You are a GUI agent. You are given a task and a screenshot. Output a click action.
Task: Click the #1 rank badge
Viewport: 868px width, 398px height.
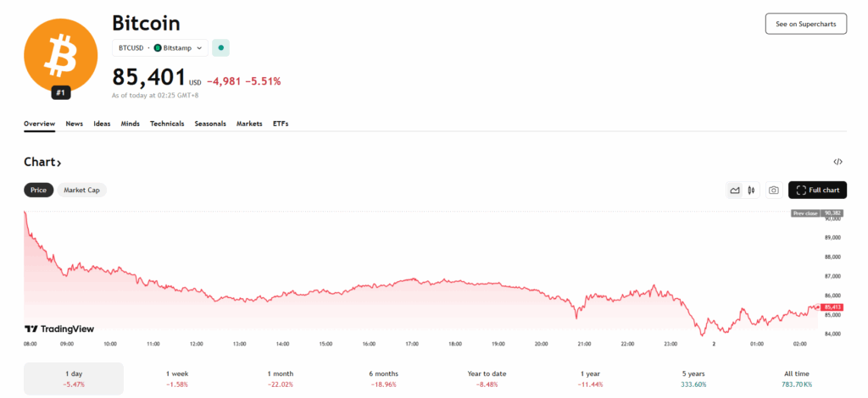(x=59, y=92)
